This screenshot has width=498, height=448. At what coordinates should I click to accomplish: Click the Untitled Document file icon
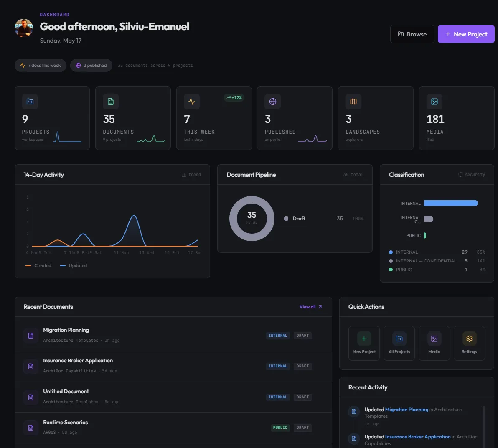[31, 397]
